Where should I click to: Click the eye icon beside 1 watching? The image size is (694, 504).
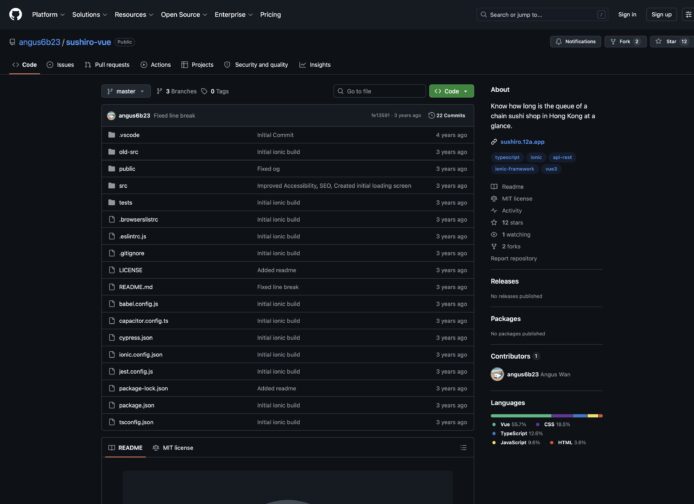coord(494,235)
